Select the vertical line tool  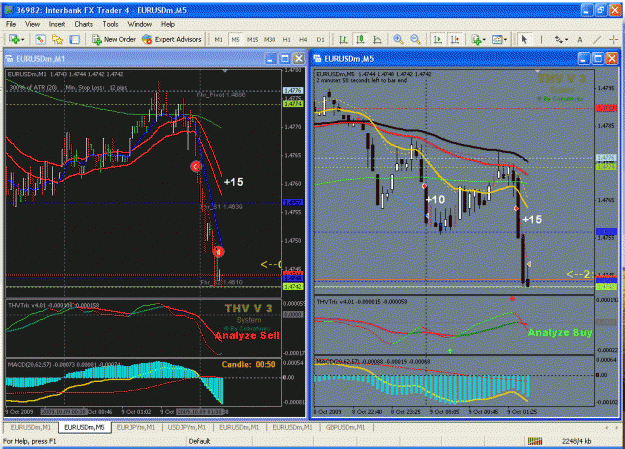[x=541, y=39]
